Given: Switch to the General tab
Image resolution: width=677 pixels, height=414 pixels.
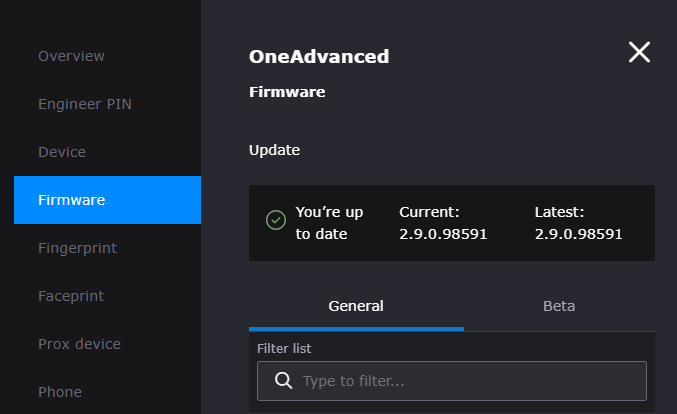Looking at the screenshot, I should point(356,306).
